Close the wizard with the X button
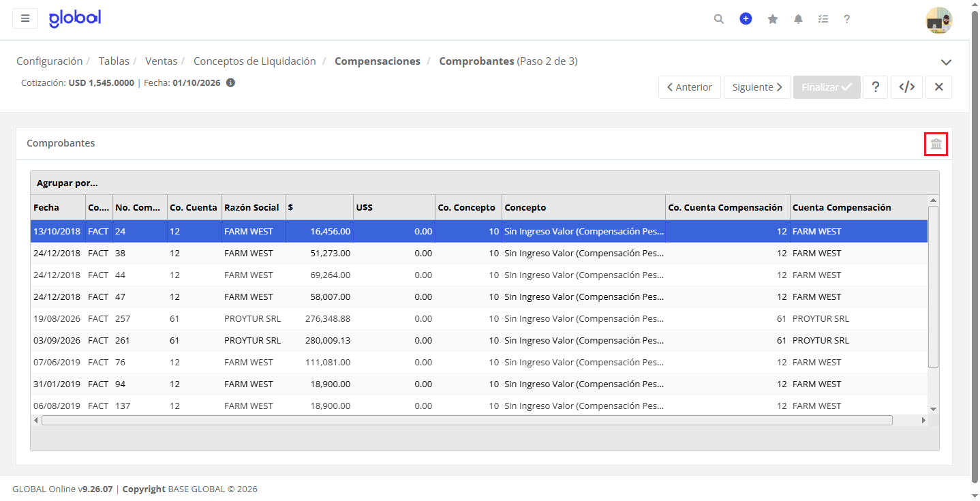 (938, 87)
